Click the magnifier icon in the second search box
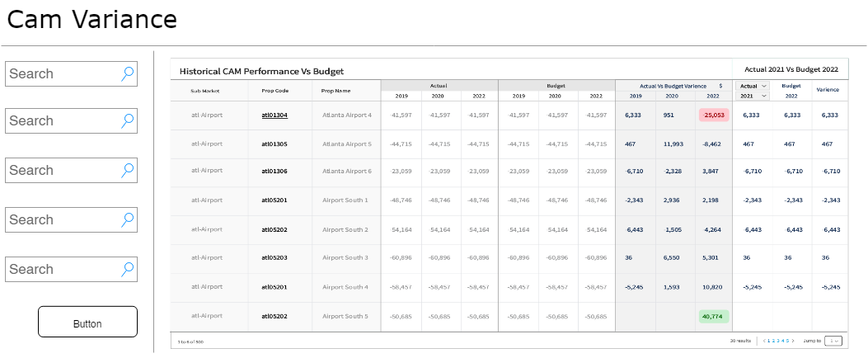The height and width of the screenshot is (358, 868). point(128,120)
